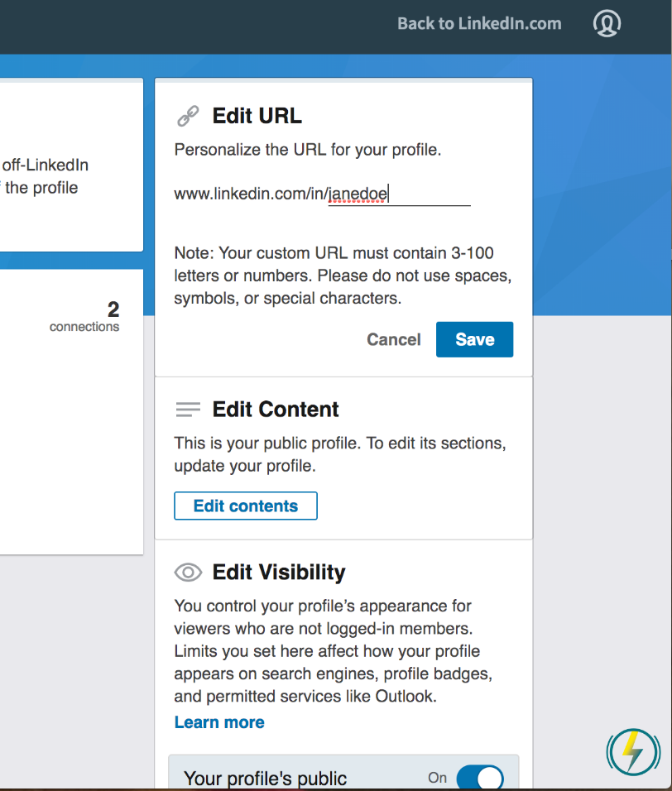Open the profile avatar icon in header
The height and width of the screenshot is (791, 672).
607,23
